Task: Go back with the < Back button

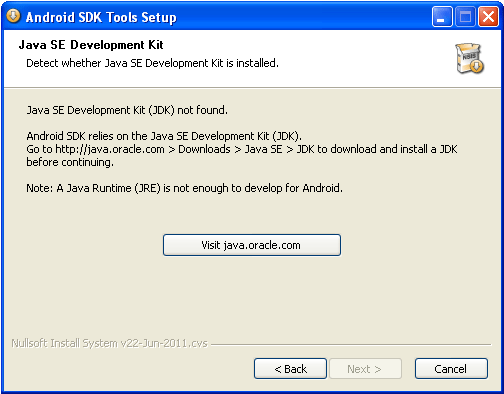Action: pos(290,369)
